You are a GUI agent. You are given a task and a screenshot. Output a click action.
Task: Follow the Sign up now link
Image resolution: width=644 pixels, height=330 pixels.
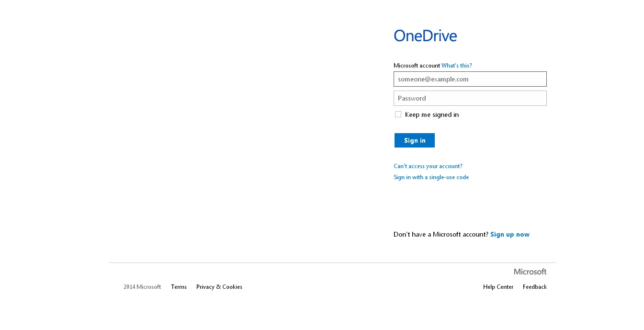tap(509, 235)
